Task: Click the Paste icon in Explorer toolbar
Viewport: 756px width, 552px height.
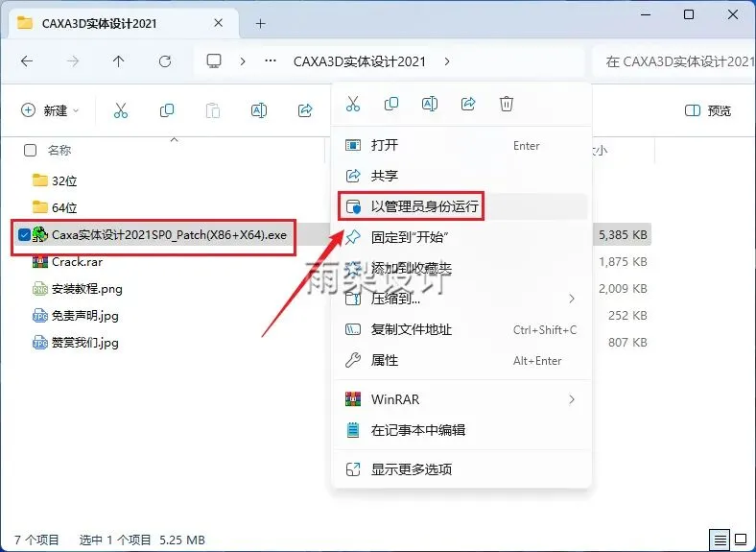Action: click(x=213, y=110)
